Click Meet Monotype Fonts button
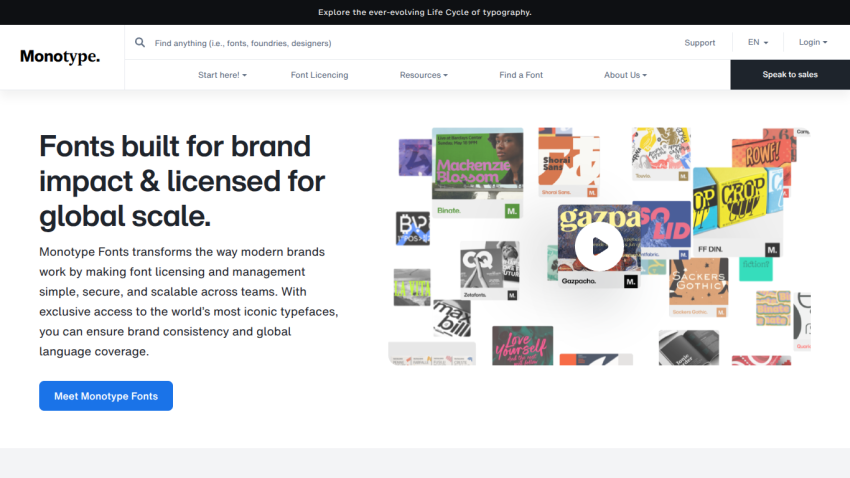The image size is (850, 478). [106, 396]
